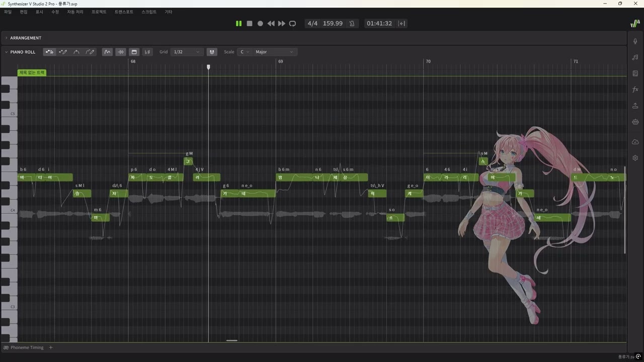The image size is (644, 362).
Task: Open the 편집 menu
Action: point(24,12)
